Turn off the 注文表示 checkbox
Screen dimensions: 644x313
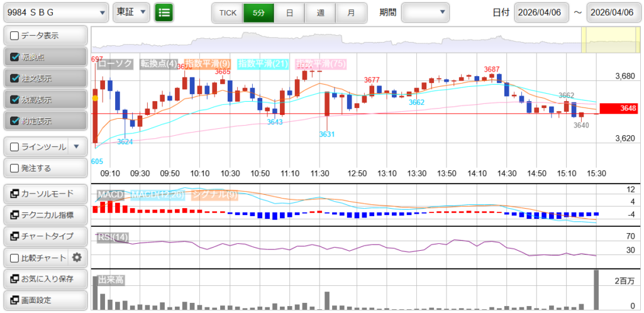click(x=15, y=79)
